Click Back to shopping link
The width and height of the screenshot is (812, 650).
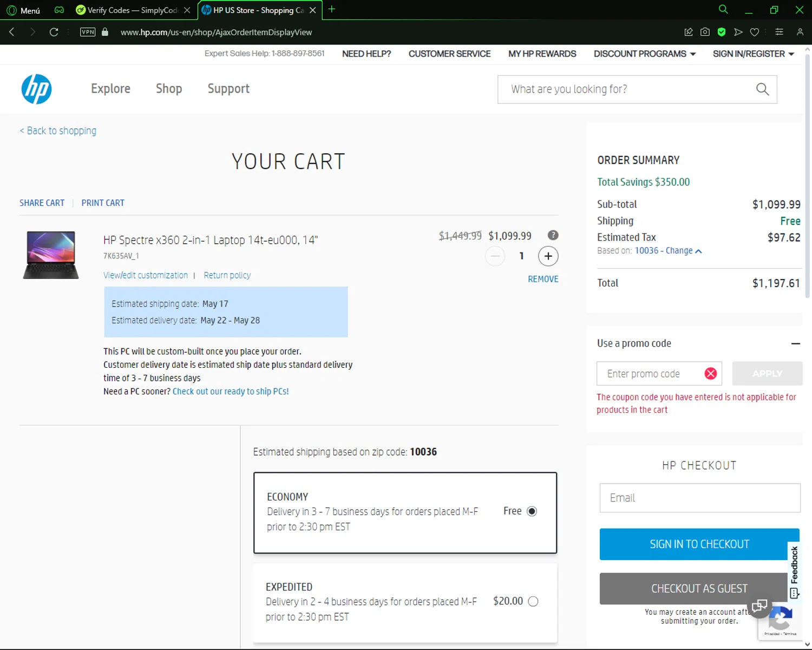[58, 131]
